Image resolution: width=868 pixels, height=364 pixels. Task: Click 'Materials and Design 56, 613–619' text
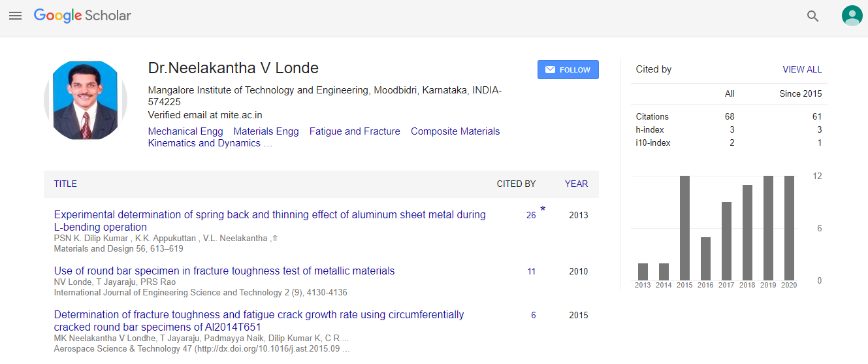click(x=118, y=249)
